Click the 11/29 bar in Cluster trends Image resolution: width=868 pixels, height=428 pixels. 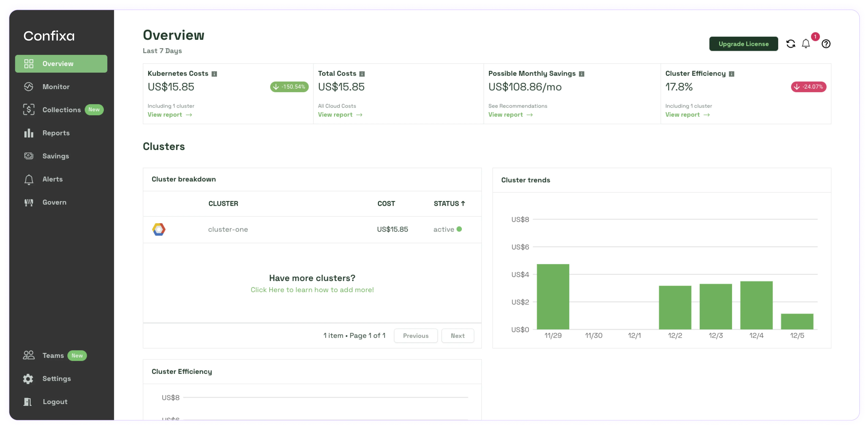point(553,296)
